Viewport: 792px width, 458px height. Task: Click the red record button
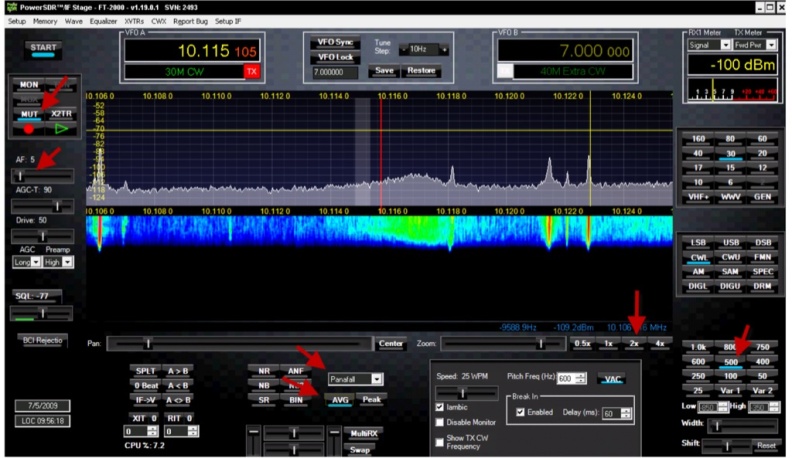coord(29,129)
